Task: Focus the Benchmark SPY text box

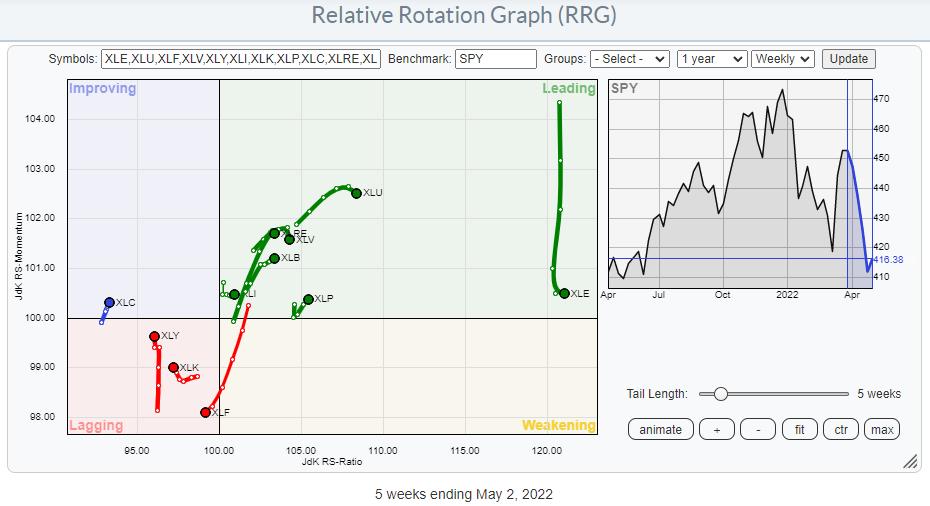Action: coord(495,59)
